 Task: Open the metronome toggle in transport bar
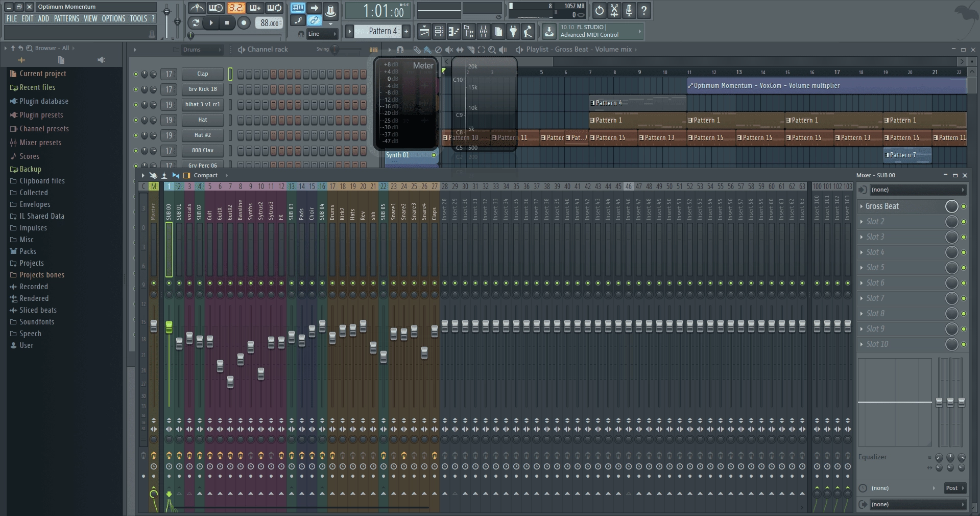click(197, 8)
